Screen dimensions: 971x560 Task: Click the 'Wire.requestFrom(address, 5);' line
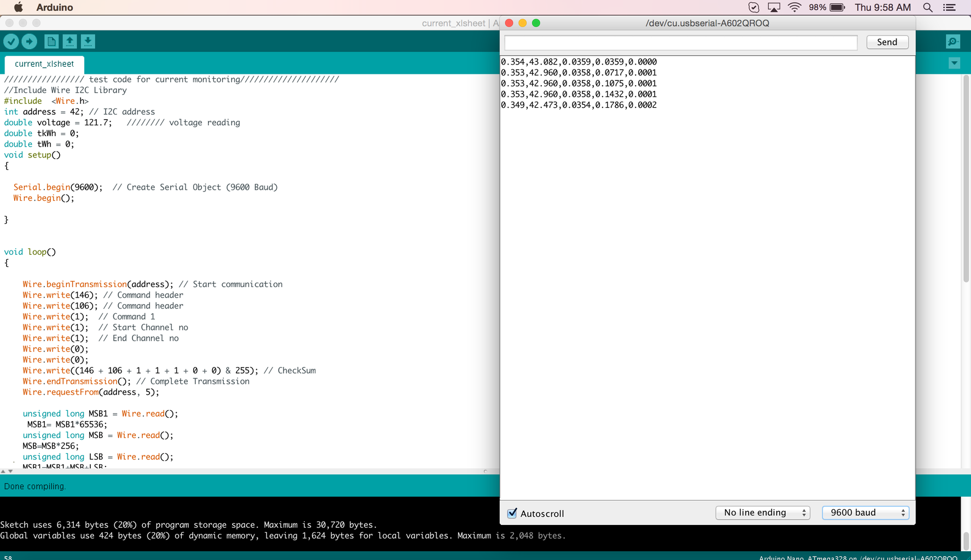click(x=91, y=392)
